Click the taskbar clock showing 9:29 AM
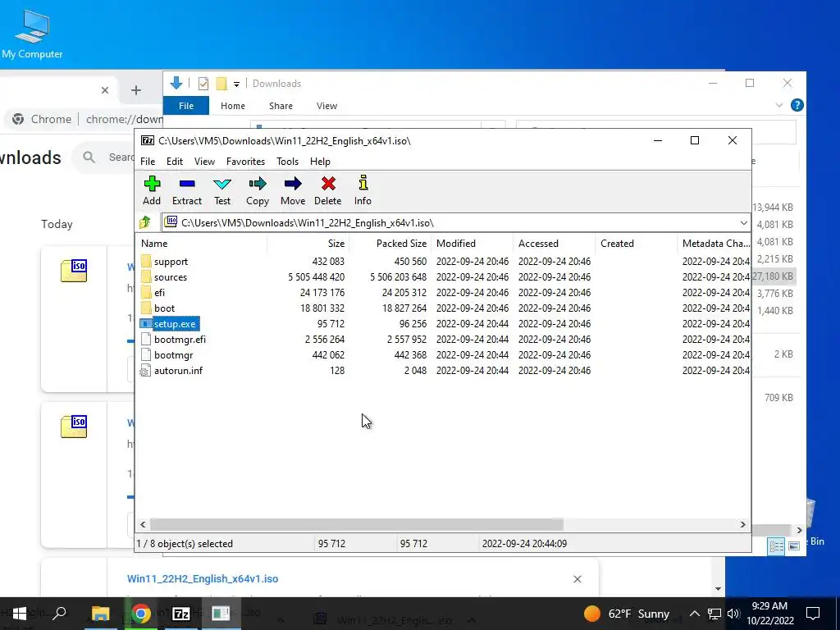Viewport: 840px width, 630px height. 769,614
